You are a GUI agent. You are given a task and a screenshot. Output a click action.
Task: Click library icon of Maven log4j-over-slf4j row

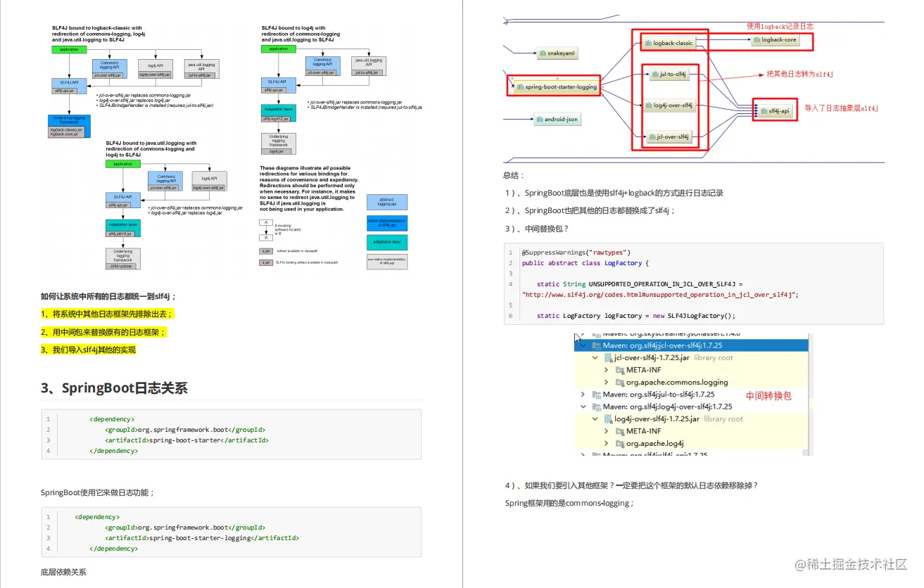pyautogui.click(x=596, y=407)
